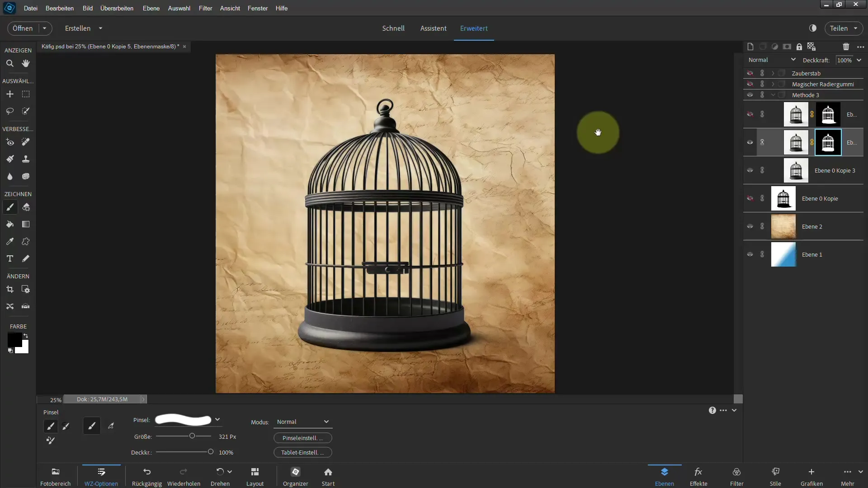Collapse the Methode 3 layer group
Image resolution: width=868 pixels, height=488 pixels.
coord(773,95)
